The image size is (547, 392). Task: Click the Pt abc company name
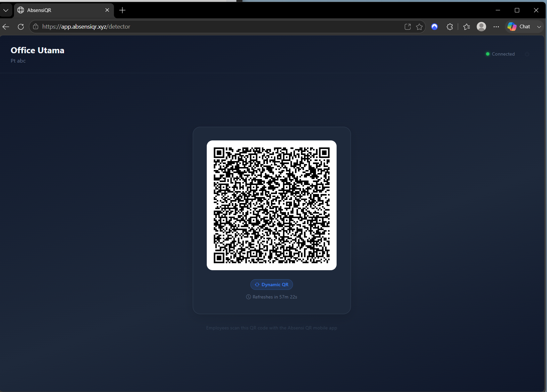18,61
